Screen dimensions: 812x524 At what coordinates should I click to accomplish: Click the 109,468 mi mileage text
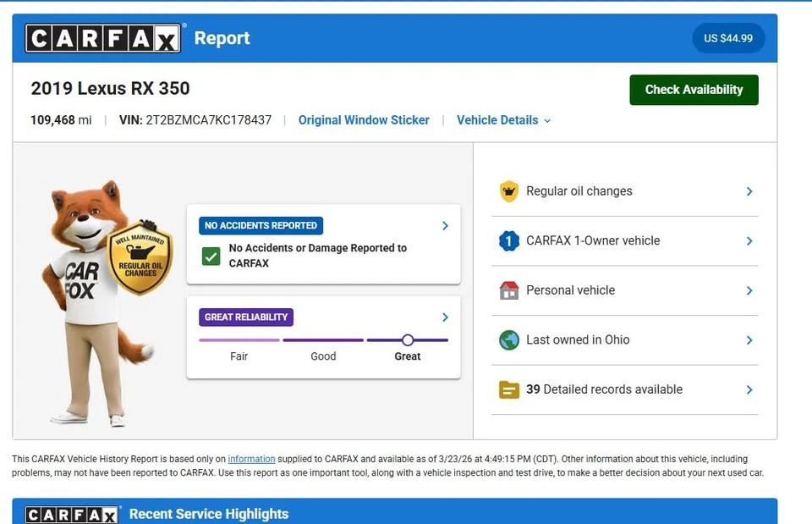[61, 120]
